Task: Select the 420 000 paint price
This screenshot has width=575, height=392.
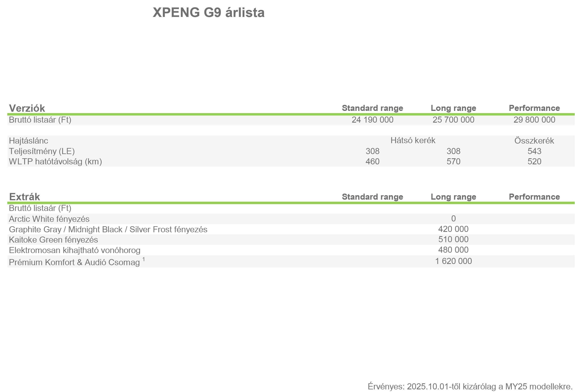Action: pyautogui.click(x=453, y=229)
